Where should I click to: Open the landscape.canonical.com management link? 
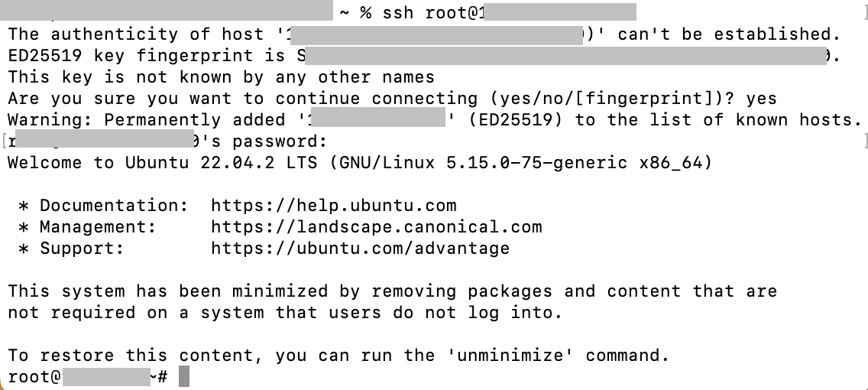(x=376, y=227)
